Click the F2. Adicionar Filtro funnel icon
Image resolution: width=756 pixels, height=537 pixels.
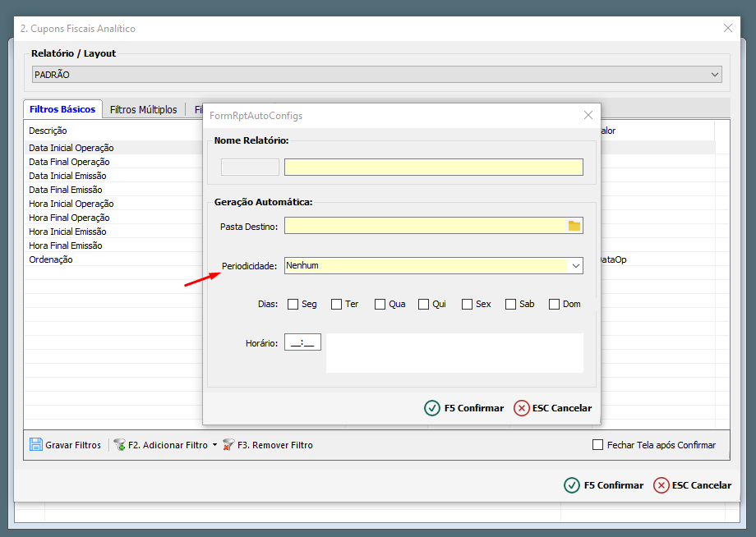point(119,445)
